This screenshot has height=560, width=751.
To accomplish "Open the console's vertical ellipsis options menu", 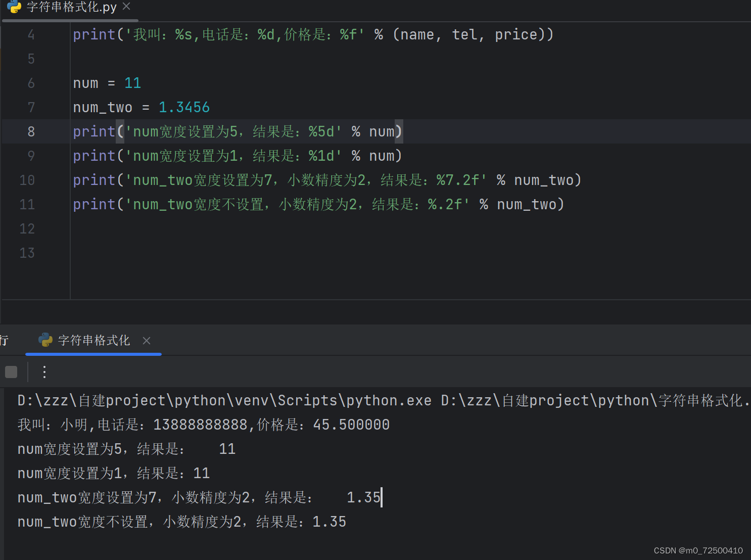I will click(44, 372).
